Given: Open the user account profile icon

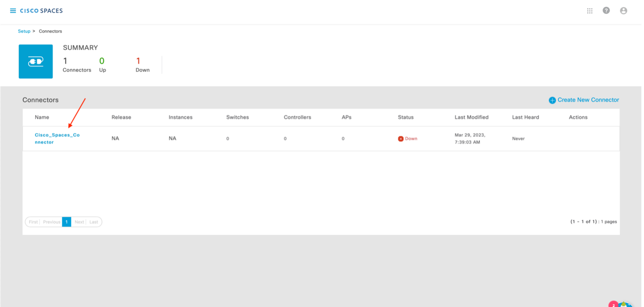Looking at the screenshot, I should (x=624, y=10).
